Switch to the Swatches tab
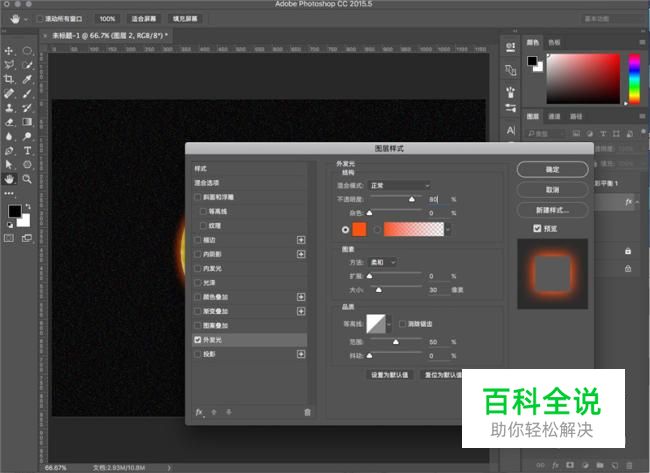This screenshot has height=473, width=650. [x=554, y=42]
